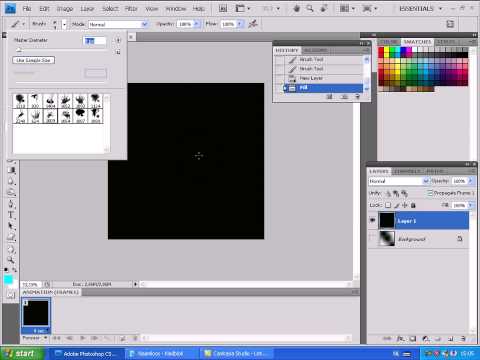Delete current state trash icon in History panel
Screen dimensions: 480x360
tap(357, 97)
